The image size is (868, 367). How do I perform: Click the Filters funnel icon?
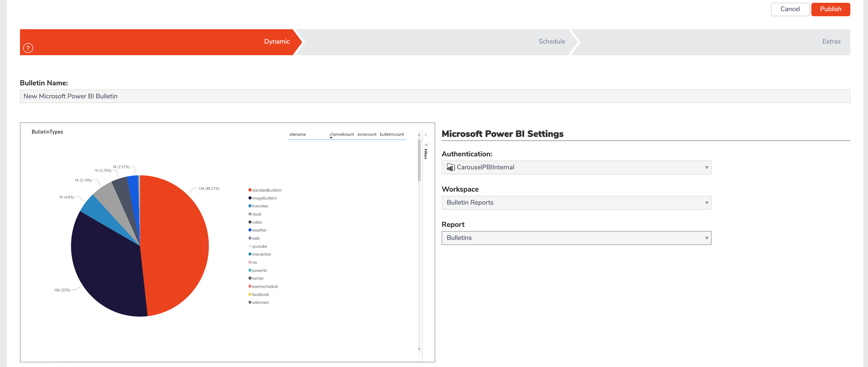coord(426,145)
